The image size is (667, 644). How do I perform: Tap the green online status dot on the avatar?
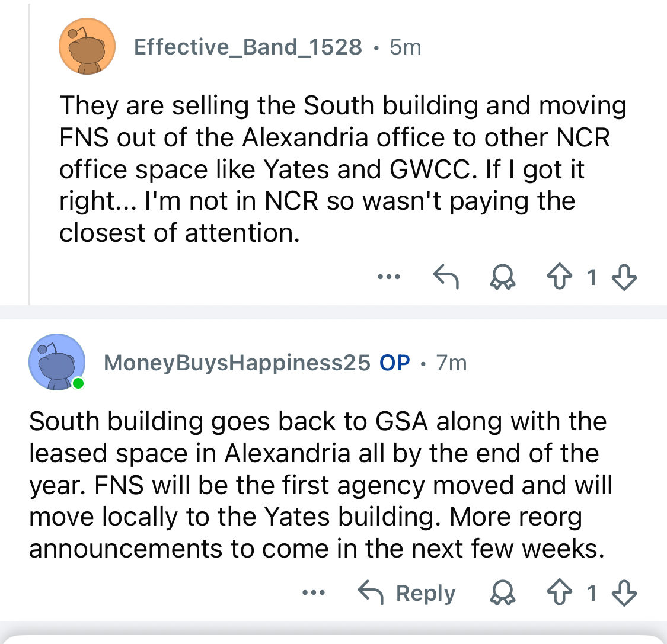(x=78, y=384)
